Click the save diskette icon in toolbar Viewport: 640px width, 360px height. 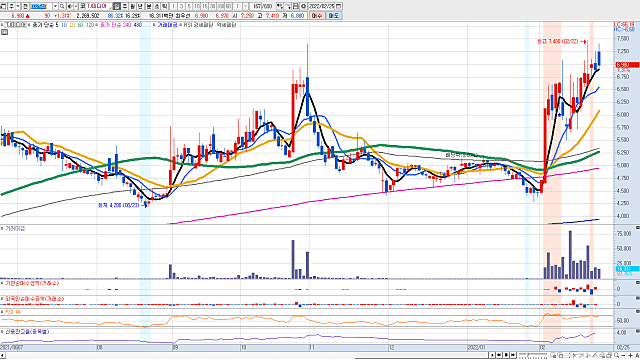click(295, 7)
